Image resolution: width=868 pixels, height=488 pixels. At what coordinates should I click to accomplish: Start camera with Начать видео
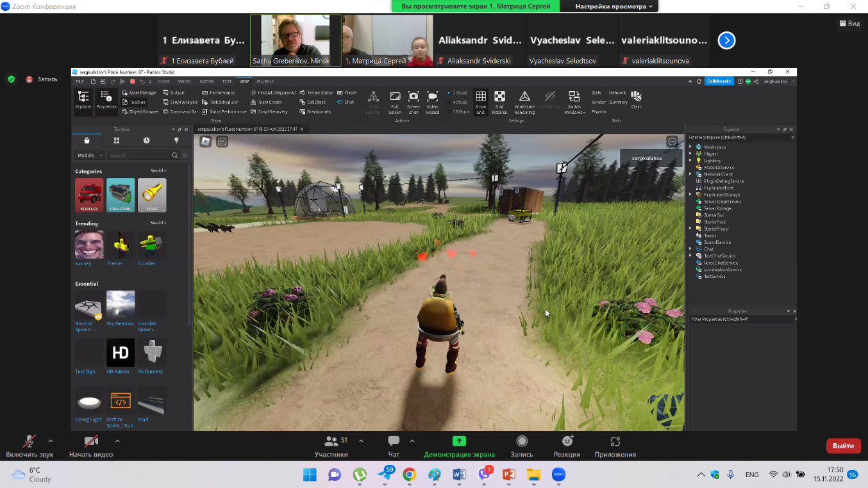pyautogui.click(x=91, y=446)
